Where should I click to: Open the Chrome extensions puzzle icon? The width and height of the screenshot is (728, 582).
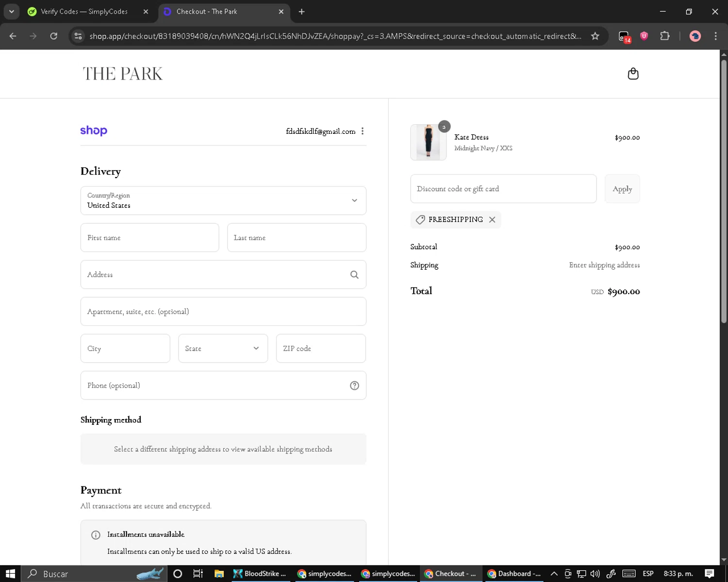click(x=664, y=36)
